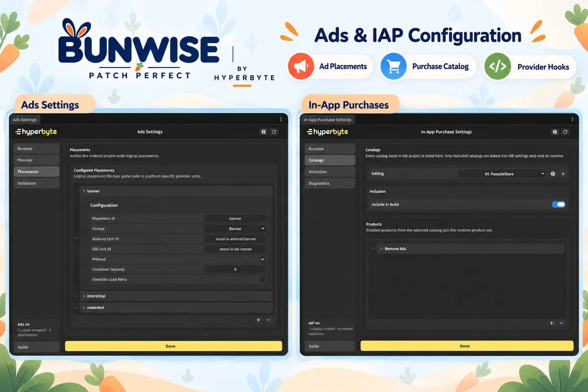Open the Guide in the In-App Purchase window

click(330, 346)
